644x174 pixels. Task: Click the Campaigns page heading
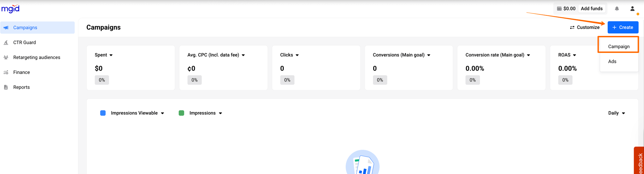point(103,27)
